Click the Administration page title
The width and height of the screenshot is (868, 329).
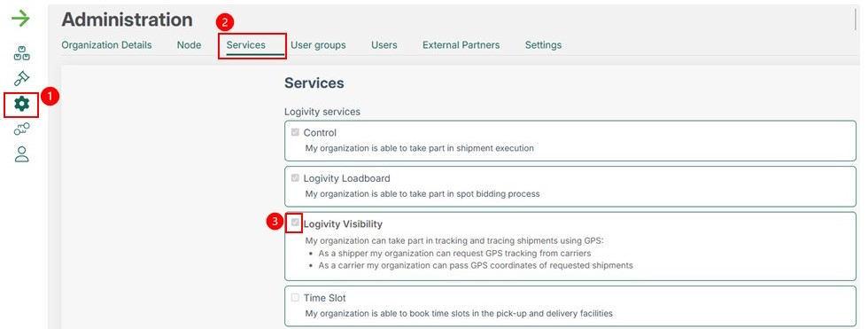click(x=127, y=20)
